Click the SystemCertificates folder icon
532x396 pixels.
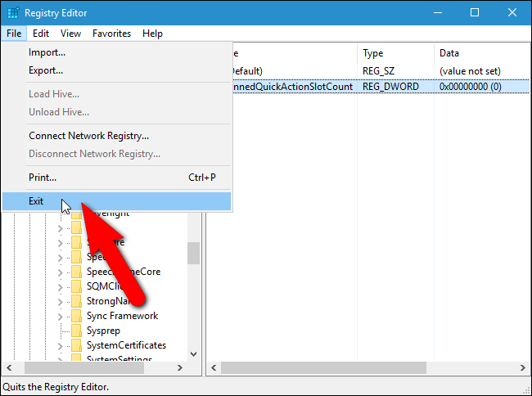click(76, 345)
